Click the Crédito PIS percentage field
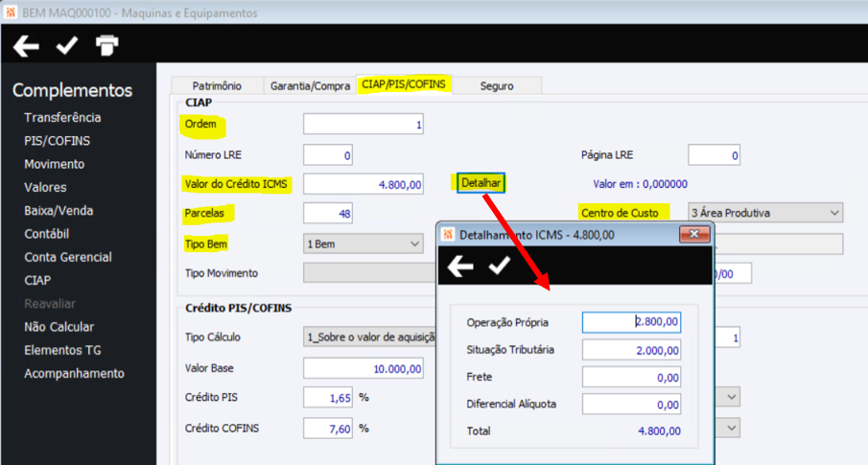This screenshot has width=868, height=465. click(x=328, y=397)
